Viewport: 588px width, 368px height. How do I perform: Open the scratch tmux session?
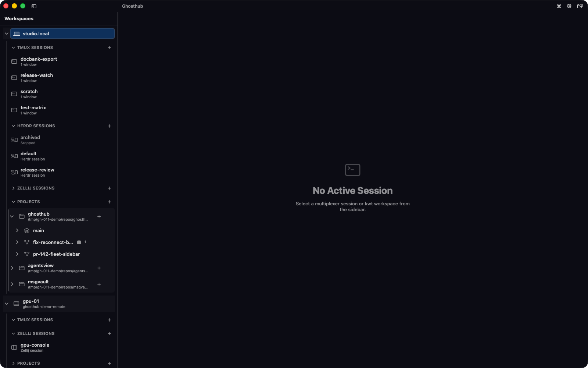coord(61,94)
